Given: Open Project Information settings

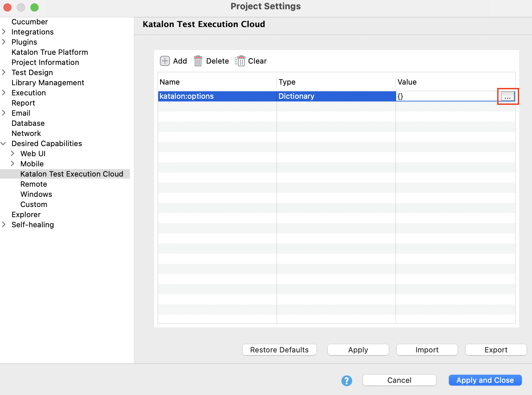Looking at the screenshot, I should click(45, 62).
